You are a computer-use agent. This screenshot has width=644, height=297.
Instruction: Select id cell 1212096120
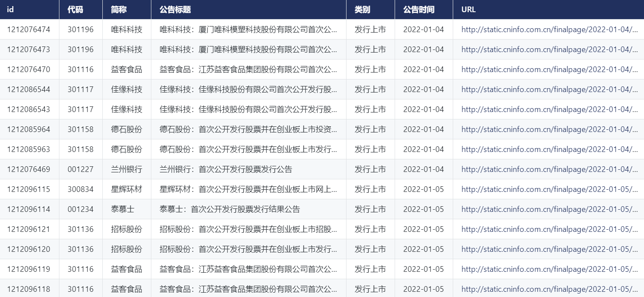29,249
